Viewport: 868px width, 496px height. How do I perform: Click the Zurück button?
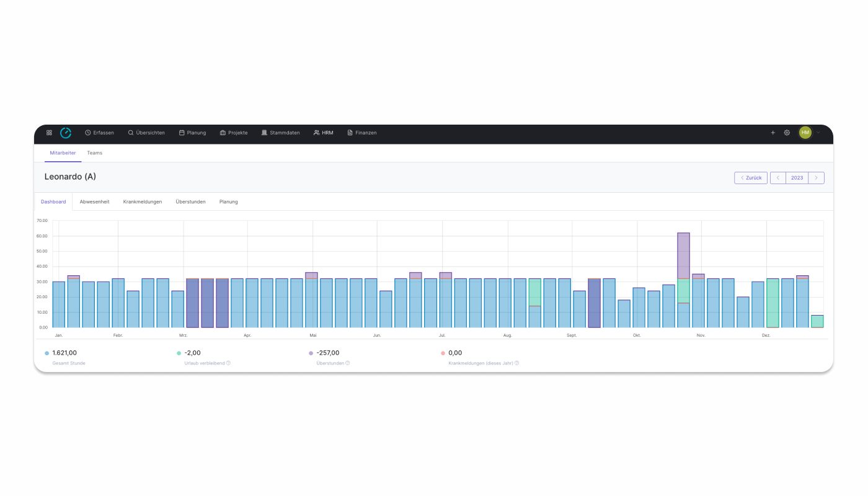tap(751, 177)
